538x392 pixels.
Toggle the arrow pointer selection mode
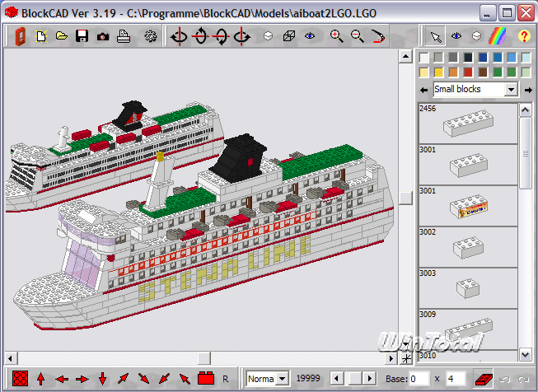pyautogui.click(x=435, y=36)
